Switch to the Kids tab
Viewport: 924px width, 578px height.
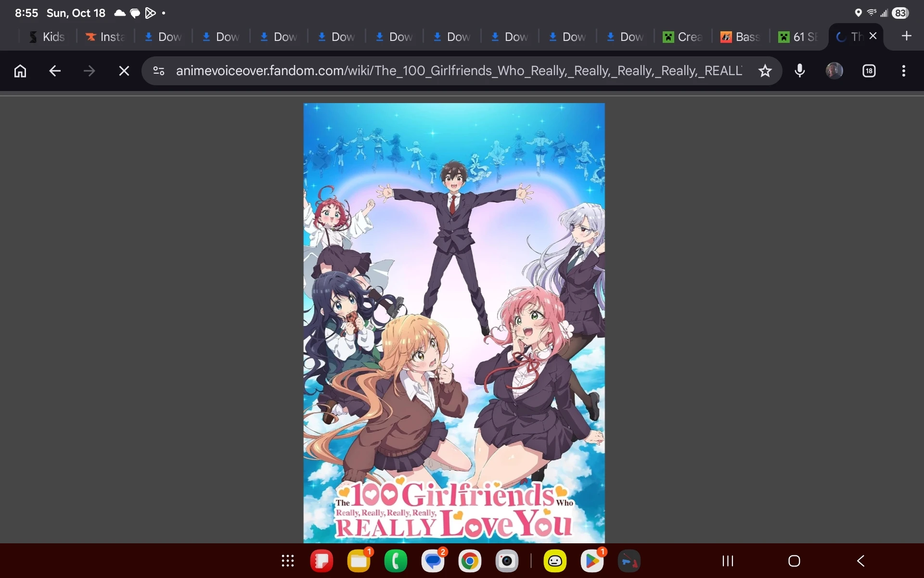(x=47, y=37)
